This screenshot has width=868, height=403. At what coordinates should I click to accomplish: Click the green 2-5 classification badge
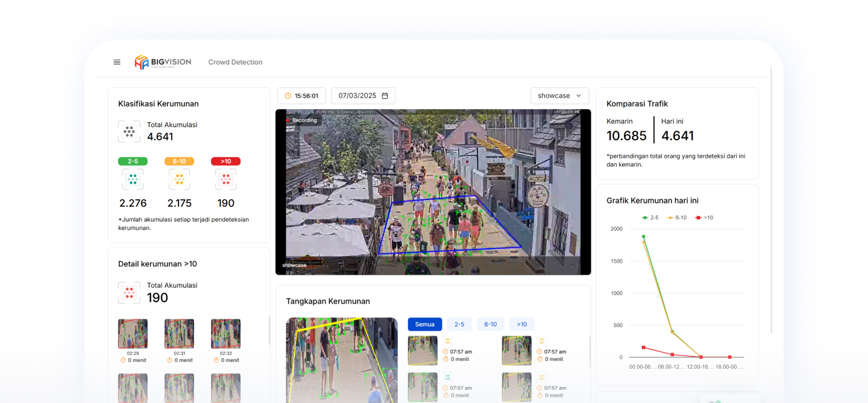pyautogui.click(x=133, y=161)
